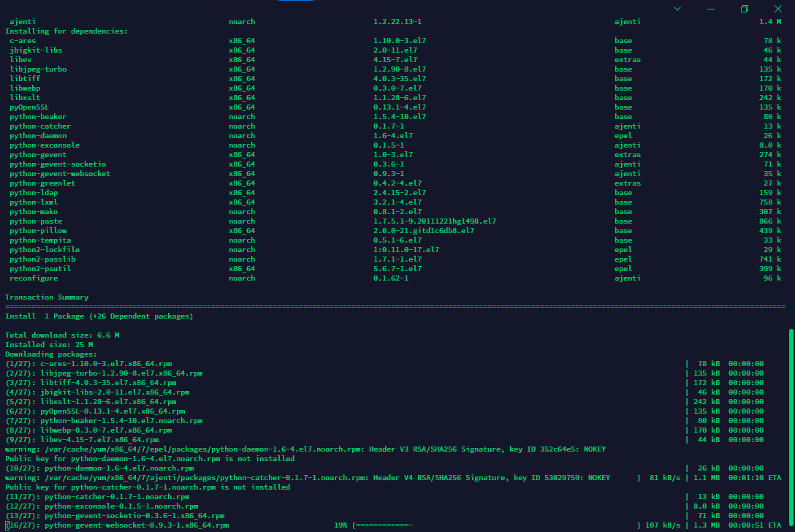Click size "741 k" of python2-passlib

tap(770, 259)
